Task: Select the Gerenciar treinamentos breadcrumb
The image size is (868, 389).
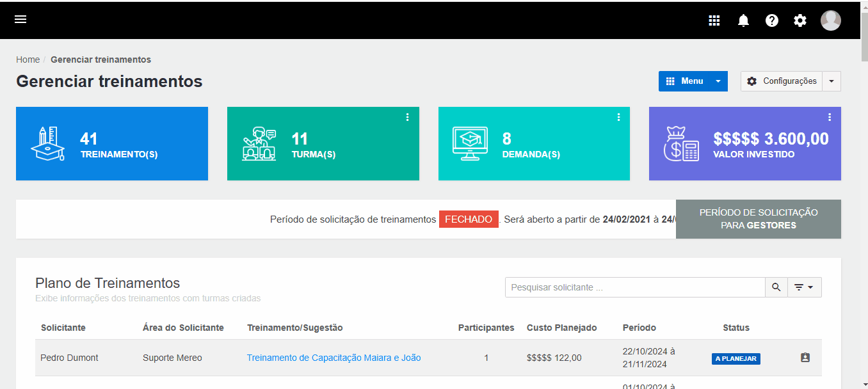Action: click(x=100, y=59)
